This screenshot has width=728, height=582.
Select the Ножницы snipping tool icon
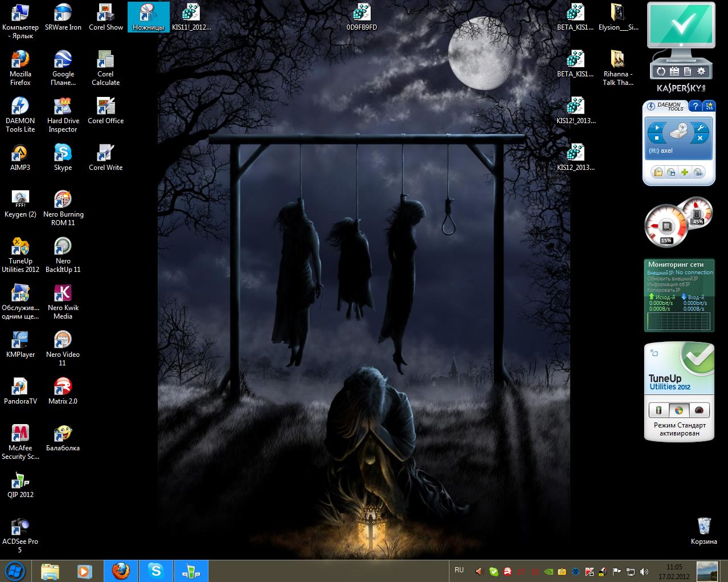click(x=148, y=17)
